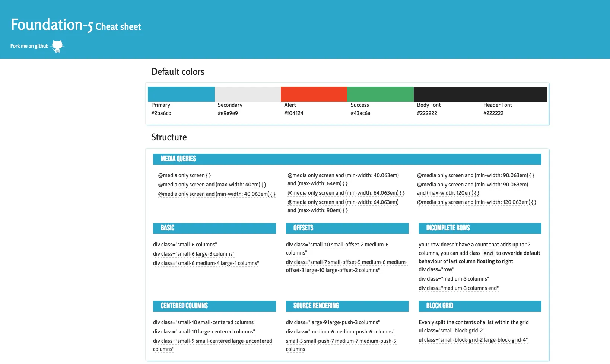Image resolution: width=610 pixels, height=364 pixels.
Task: Click the Incomplete Rows section header
Action: tap(480, 228)
